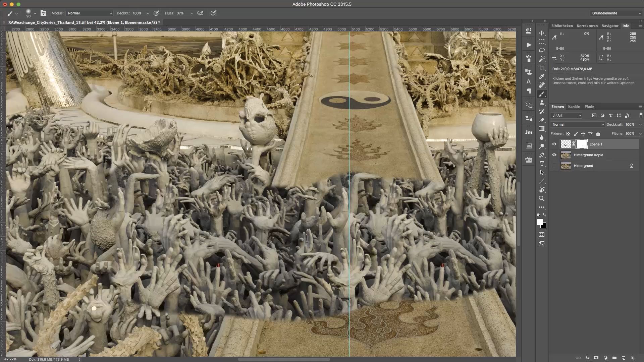The image size is (644, 362).
Task: Create a new layer
Action: click(x=623, y=358)
